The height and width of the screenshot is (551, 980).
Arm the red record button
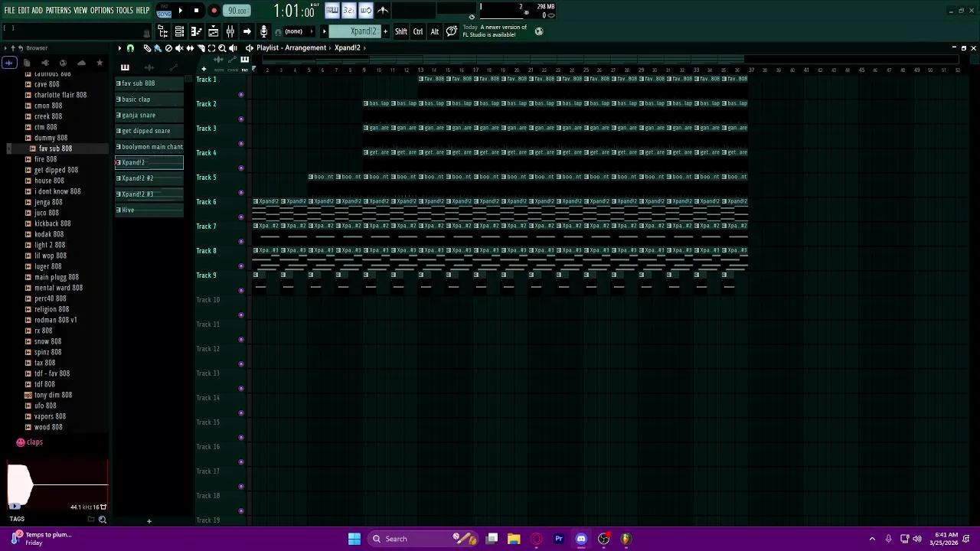click(x=214, y=11)
